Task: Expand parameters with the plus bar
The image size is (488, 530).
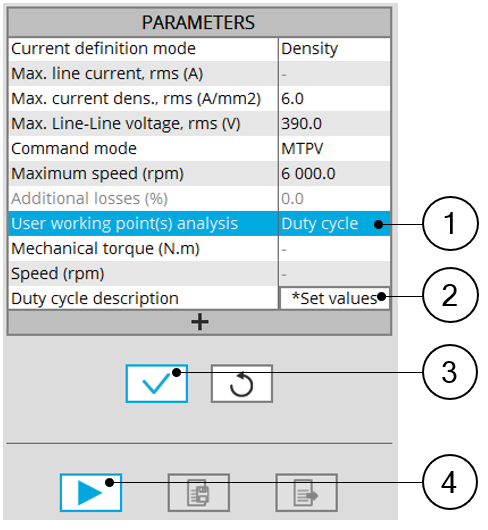Action: coord(199,322)
